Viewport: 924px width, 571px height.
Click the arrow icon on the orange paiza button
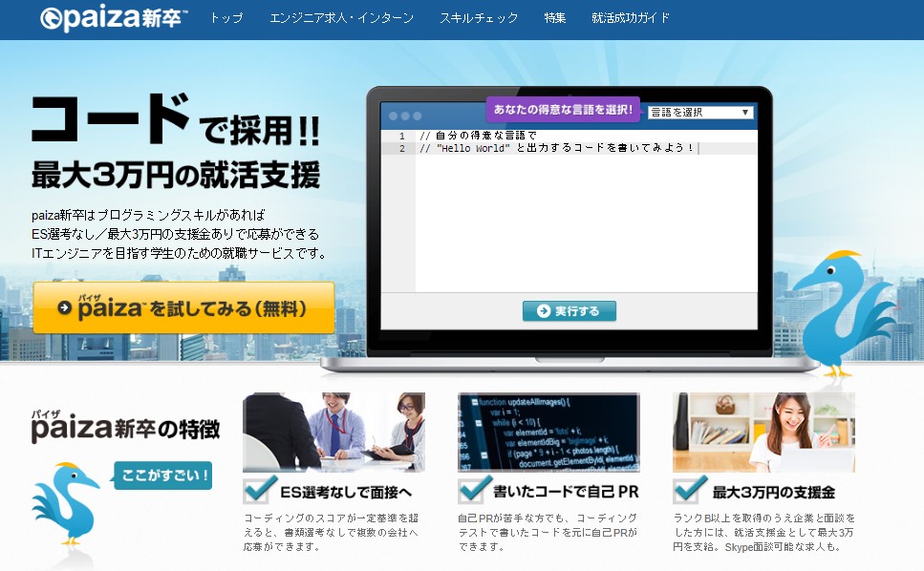(x=64, y=307)
